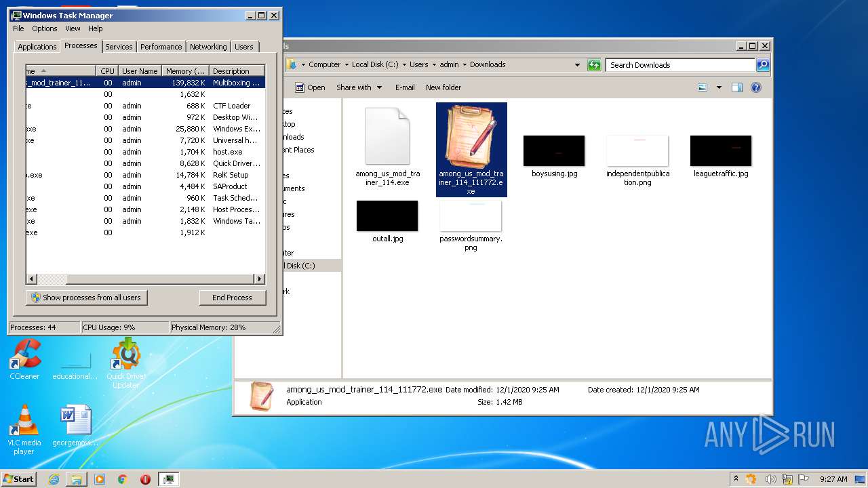Screen dimensions: 868x488
Task: Click Users breadcrumb in address bar
Action: [x=418, y=64]
